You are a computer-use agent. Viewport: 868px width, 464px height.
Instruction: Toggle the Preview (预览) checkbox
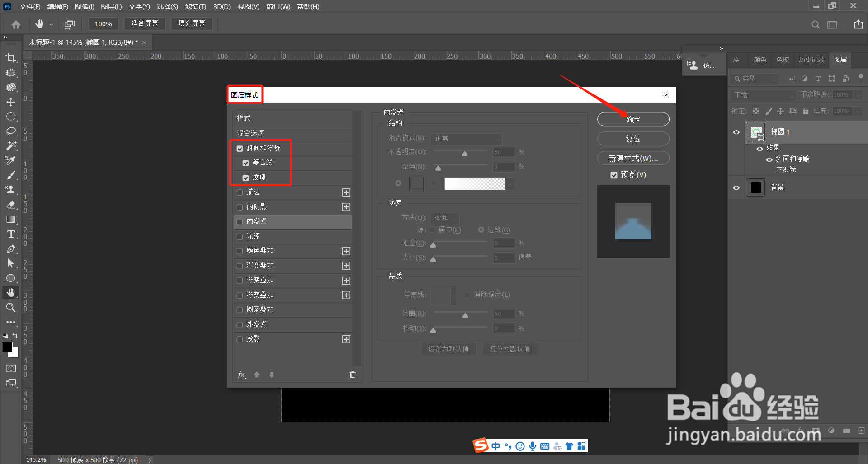click(614, 175)
